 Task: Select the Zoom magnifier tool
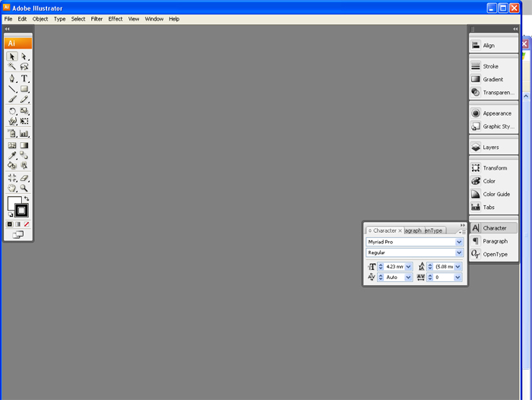click(24, 188)
